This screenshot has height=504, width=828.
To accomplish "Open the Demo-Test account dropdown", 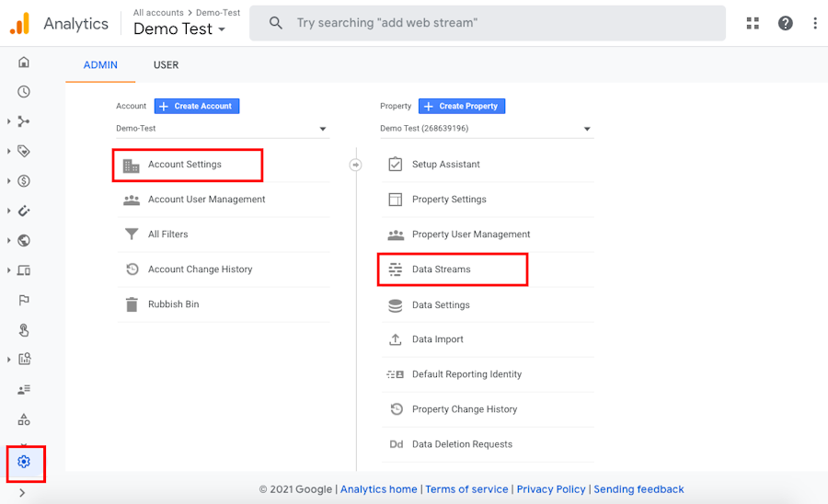I will [x=222, y=128].
